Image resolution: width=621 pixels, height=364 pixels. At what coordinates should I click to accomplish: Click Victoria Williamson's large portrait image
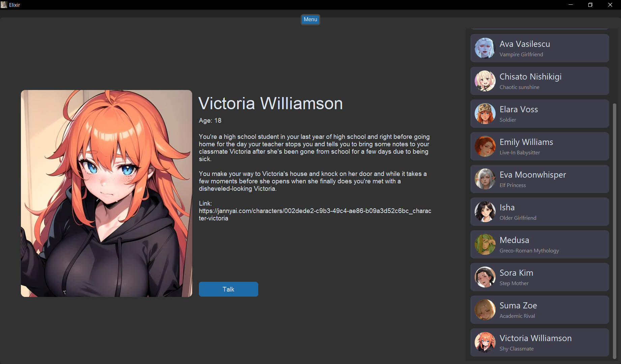point(107,193)
